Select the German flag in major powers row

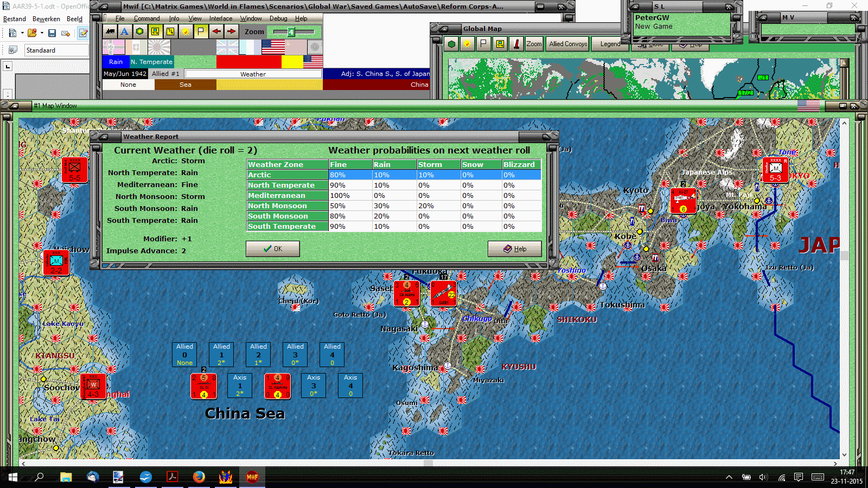point(114,47)
